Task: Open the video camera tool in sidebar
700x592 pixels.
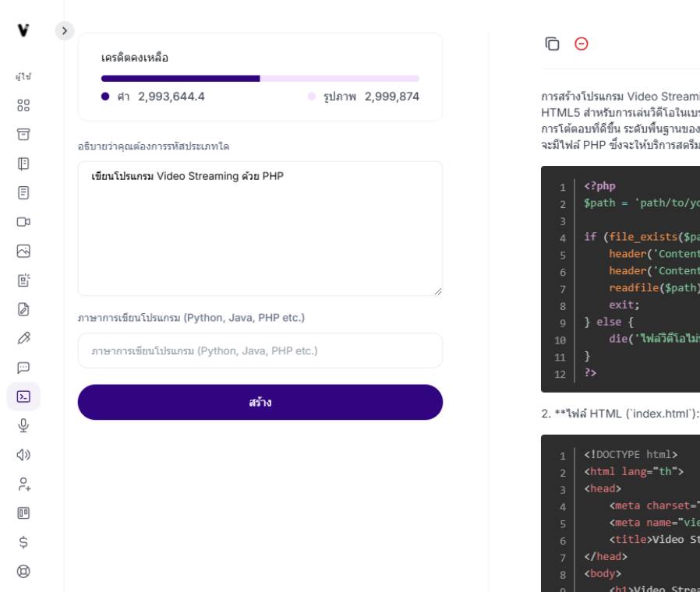Action: [23, 221]
